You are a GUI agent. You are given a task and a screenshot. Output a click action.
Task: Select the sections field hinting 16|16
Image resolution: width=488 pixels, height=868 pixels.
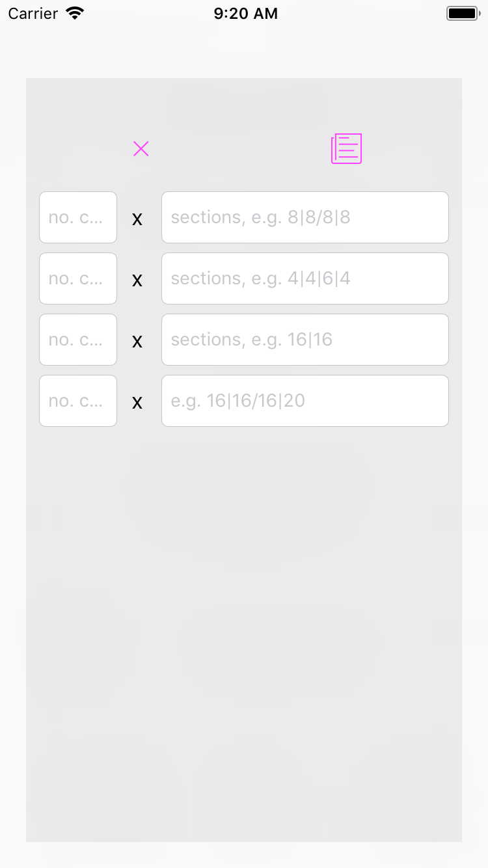point(305,340)
